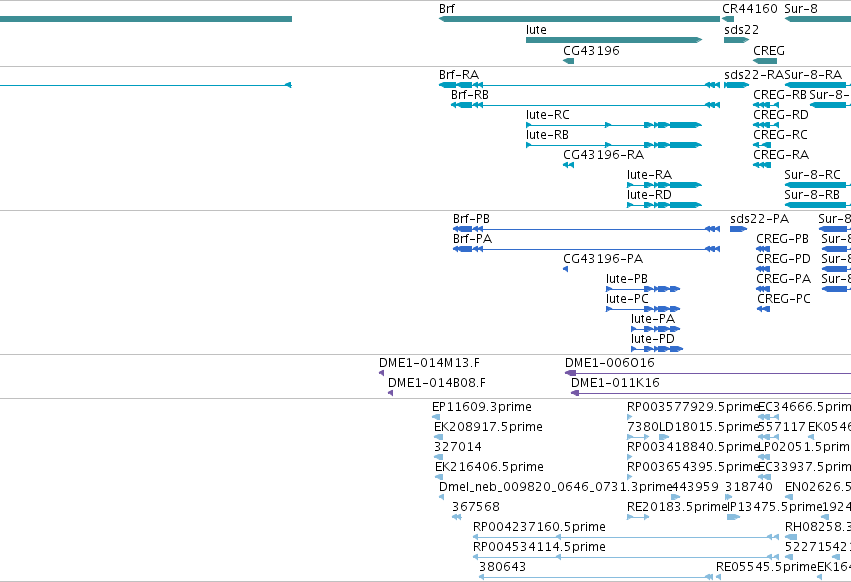Click the lute-PD protein label

click(652, 339)
